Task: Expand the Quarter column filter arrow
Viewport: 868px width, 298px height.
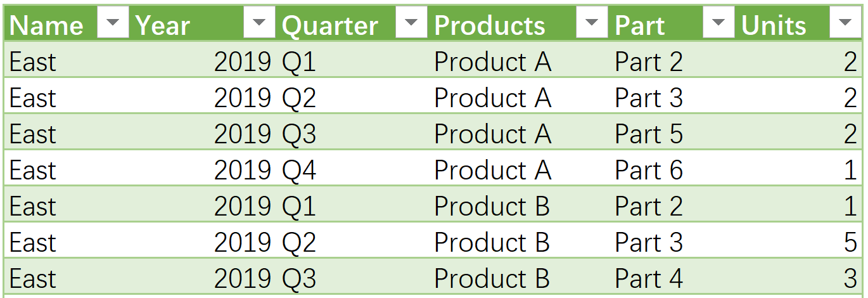Action: [411, 24]
